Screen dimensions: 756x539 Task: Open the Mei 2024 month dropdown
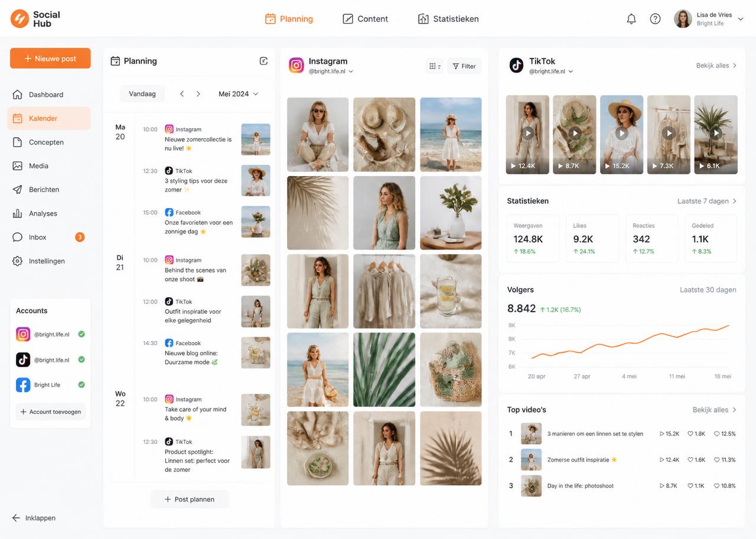tap(238, 94)
